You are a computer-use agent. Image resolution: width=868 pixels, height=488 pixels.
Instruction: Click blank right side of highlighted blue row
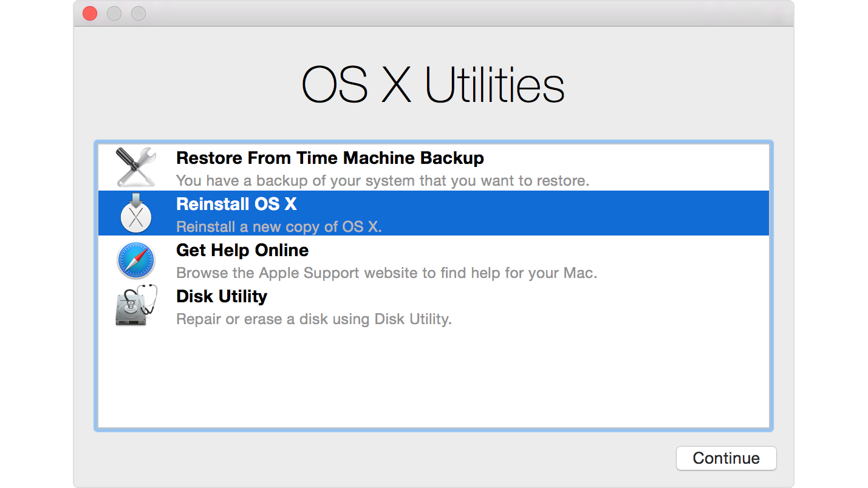point(607,213)
